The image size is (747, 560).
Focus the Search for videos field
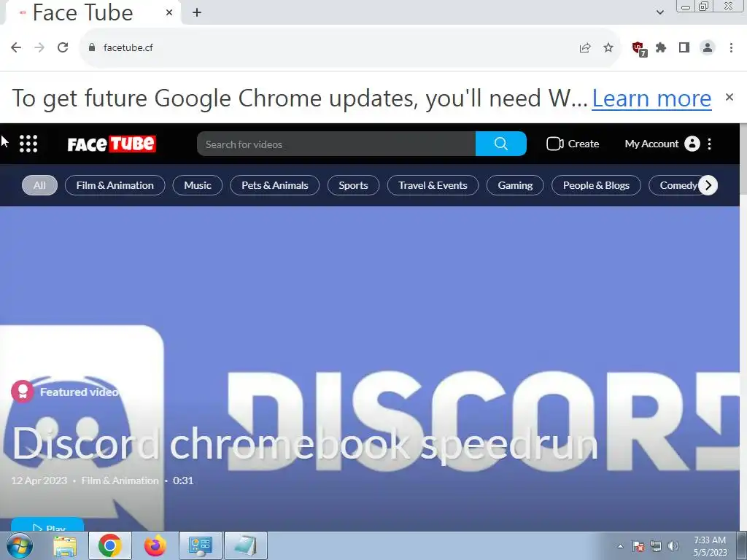(x=336, y=144)
